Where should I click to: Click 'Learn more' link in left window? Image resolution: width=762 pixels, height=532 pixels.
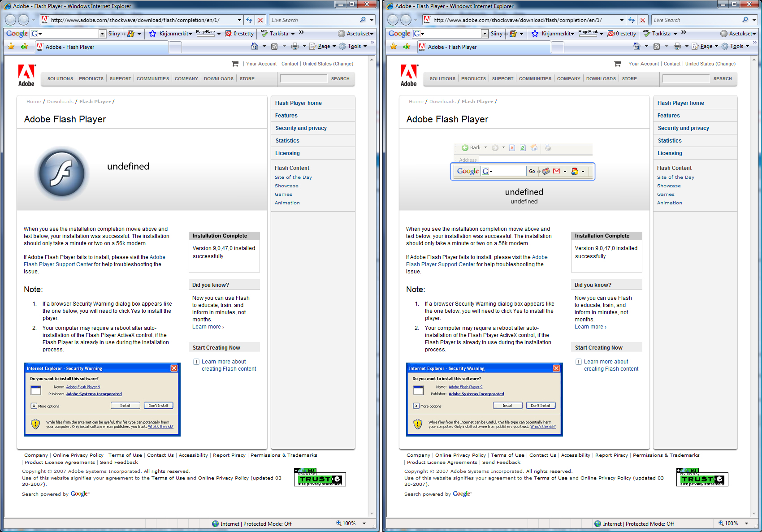[x=208, y=327]
